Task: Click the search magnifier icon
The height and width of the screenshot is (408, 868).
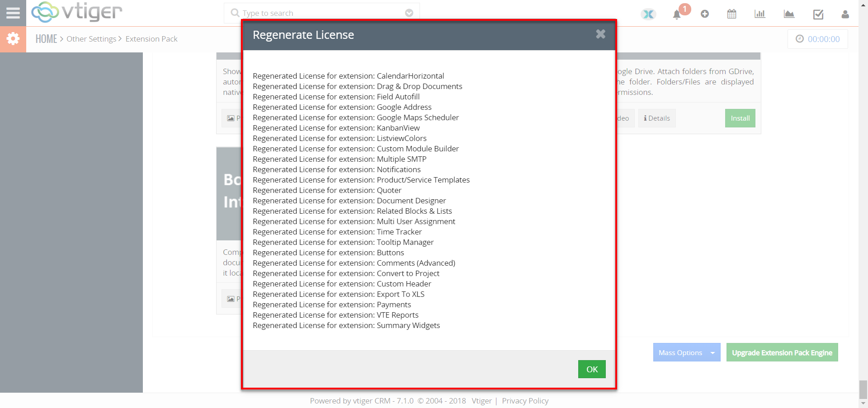Action: 235,13
